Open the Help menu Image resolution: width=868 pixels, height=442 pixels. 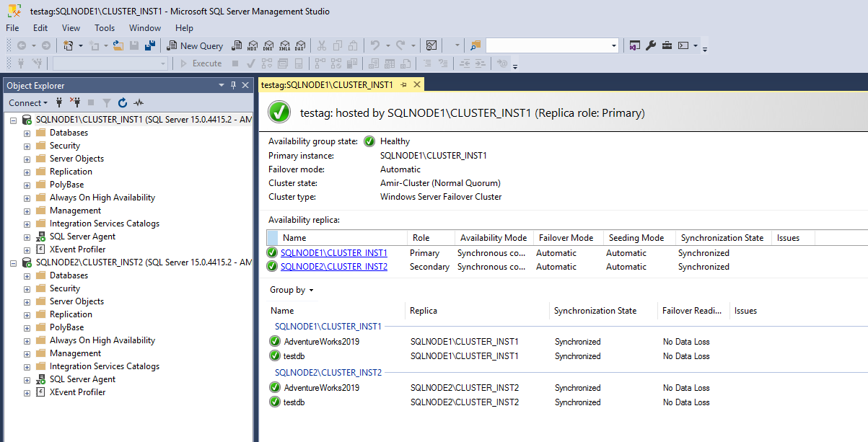point(184,28)
